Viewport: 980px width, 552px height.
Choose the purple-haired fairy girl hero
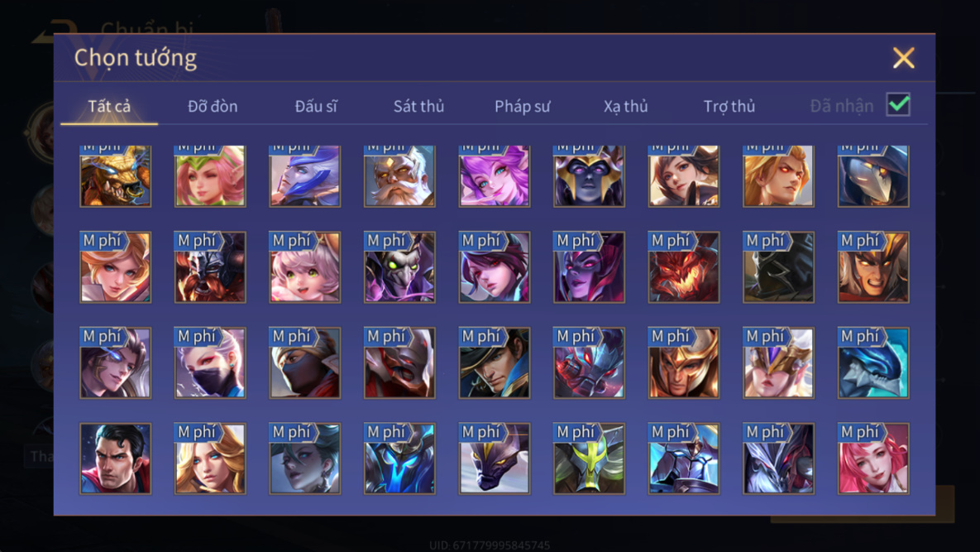pyautogui.click(x=495, y=175)
